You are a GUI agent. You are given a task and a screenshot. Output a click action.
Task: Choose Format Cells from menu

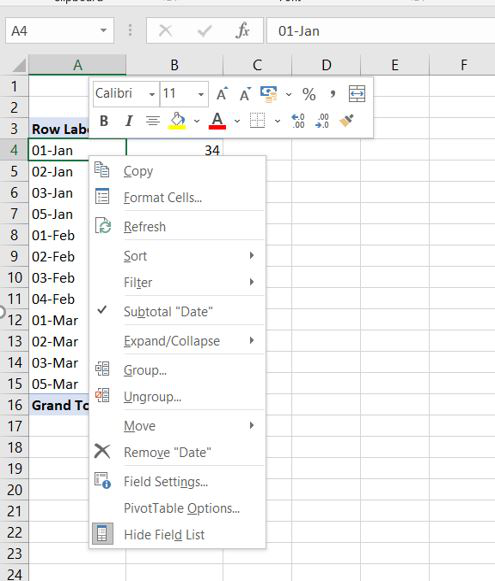pyautogui.click(x=177, y=197)
